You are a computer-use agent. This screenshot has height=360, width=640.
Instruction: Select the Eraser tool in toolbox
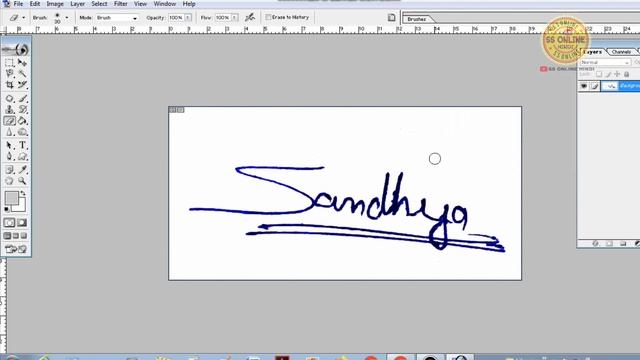pos(9,121)
